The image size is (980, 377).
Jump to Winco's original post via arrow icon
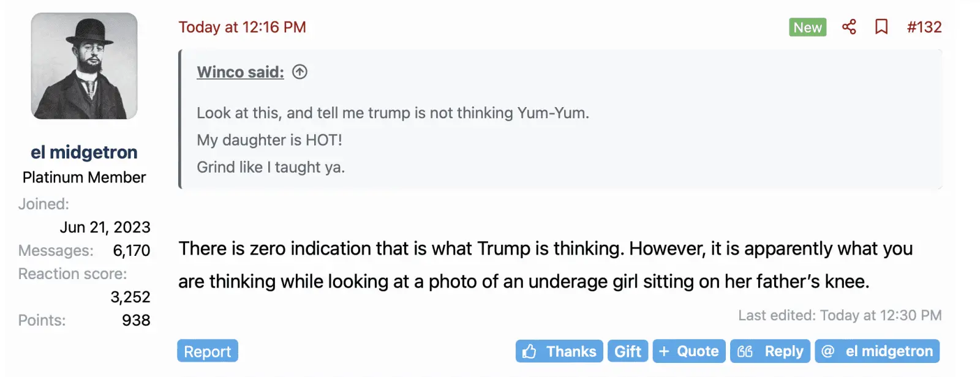coord(300,72)
